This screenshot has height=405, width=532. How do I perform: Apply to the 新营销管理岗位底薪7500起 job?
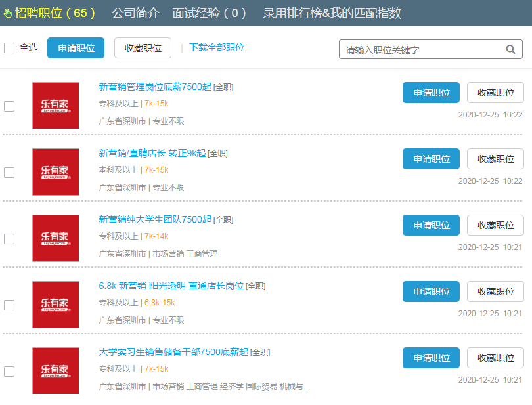(x=432, y=93)
